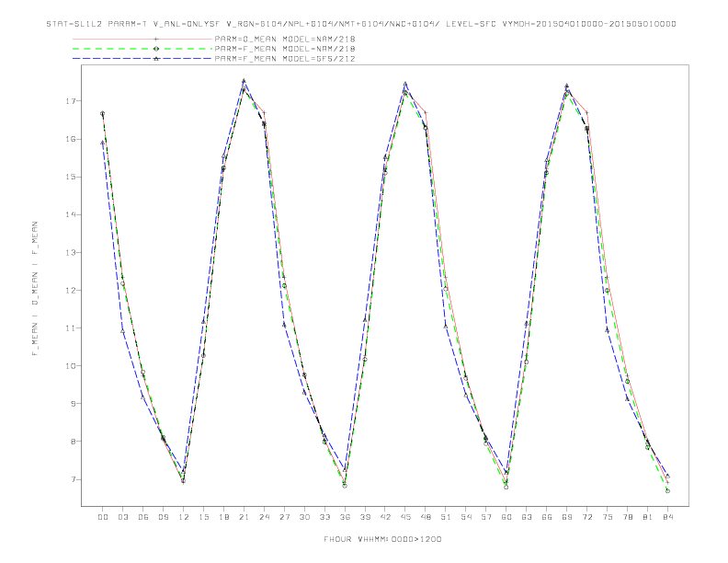Click the x-axis forecast hour label '42'
The height and width of the screenshot is (563, 728).
[385, 517]
